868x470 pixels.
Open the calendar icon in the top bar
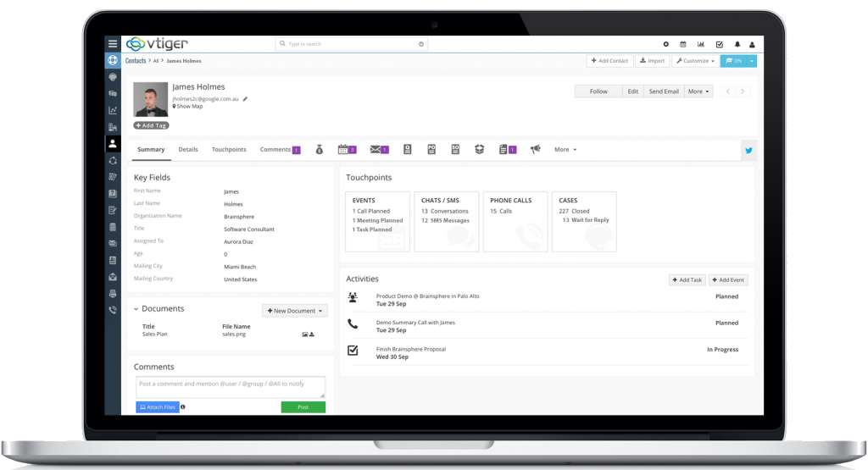(683, 44)
